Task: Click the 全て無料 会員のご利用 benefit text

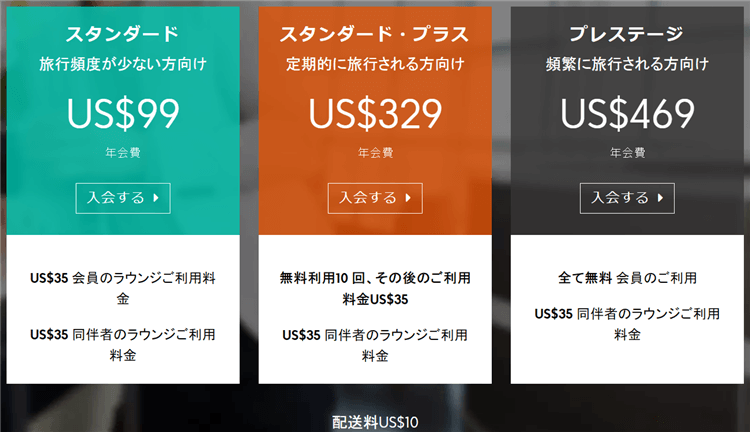Action: 627,277
